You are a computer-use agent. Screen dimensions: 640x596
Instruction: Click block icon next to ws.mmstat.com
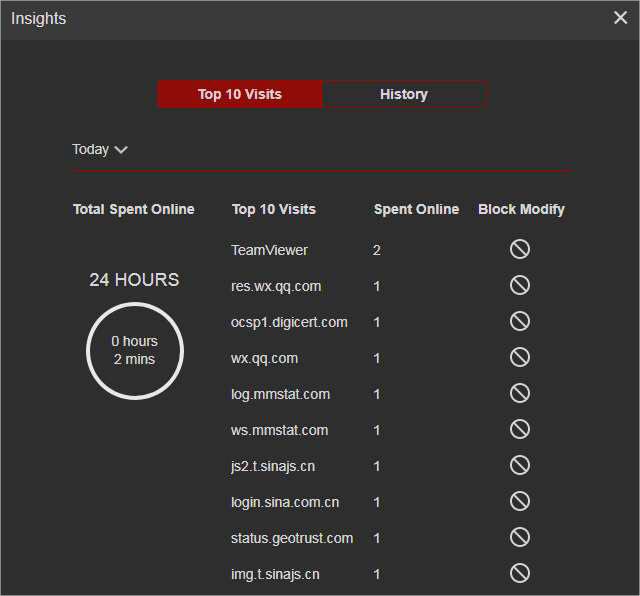pos(520,429)
